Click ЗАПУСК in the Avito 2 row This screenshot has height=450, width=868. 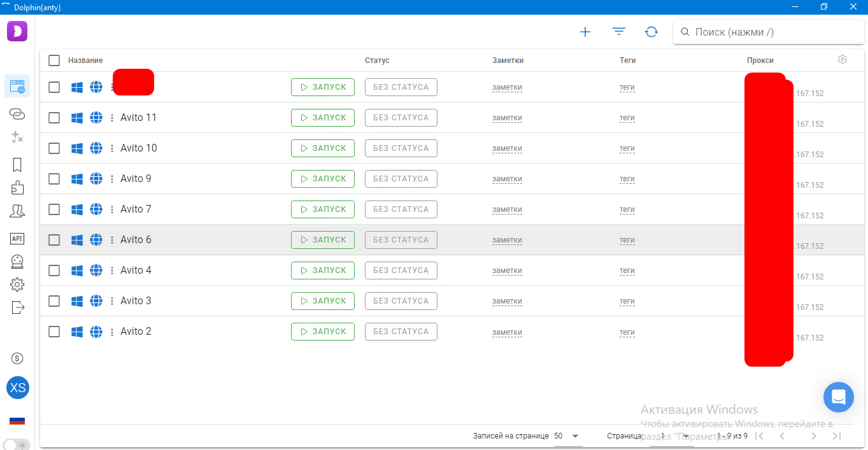tap(323, 332)
